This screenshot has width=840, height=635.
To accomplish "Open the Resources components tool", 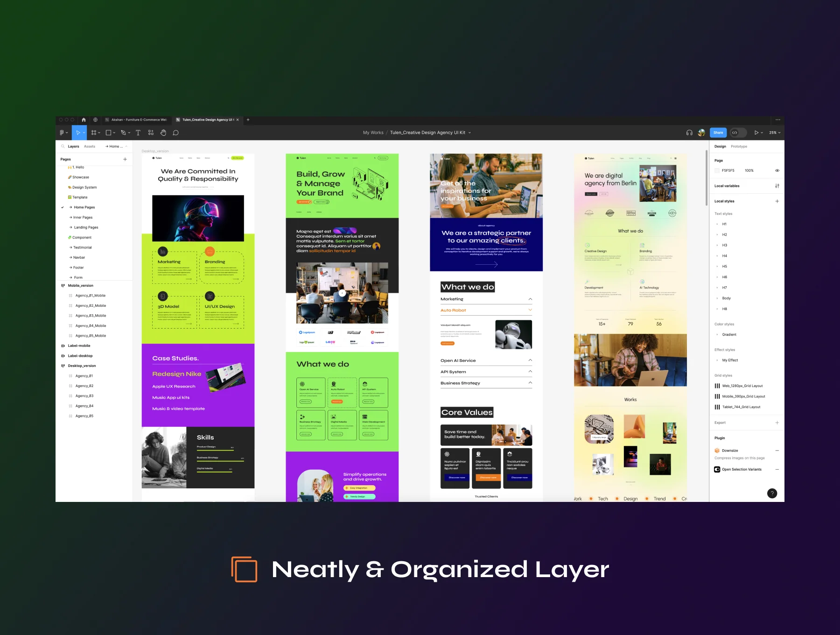I will 151,133.
